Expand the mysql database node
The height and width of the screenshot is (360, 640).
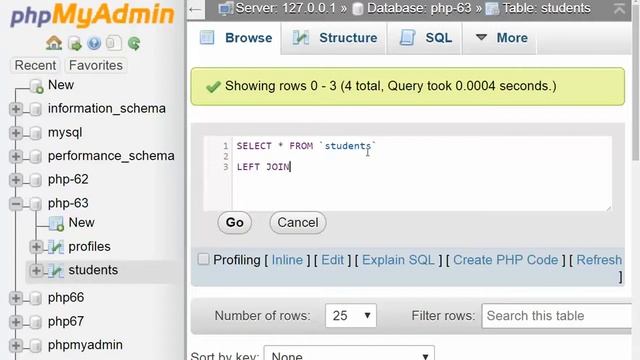(x=16, y=133)
